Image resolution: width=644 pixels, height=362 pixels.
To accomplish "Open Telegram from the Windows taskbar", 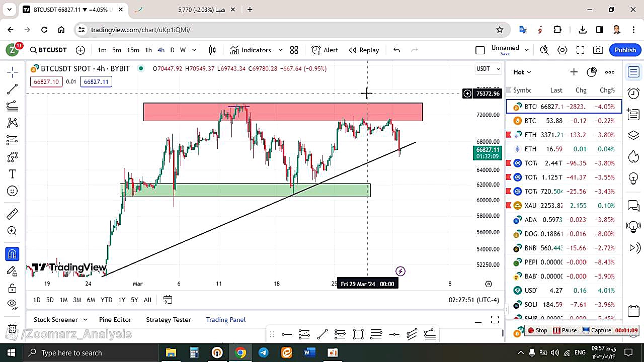I will coord(263,352).
